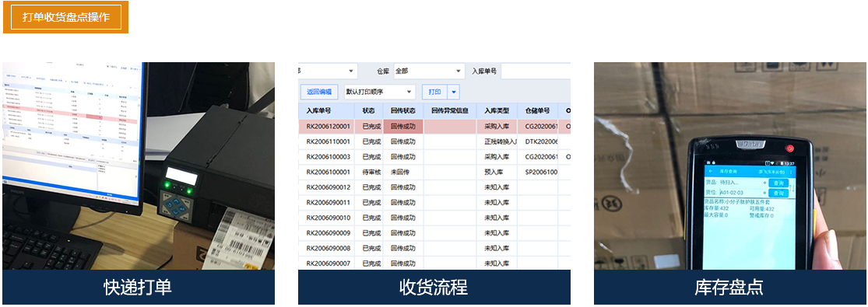The image size is (868, 307).
Task: Click the 状态 column header
Action: coord(369,111)
